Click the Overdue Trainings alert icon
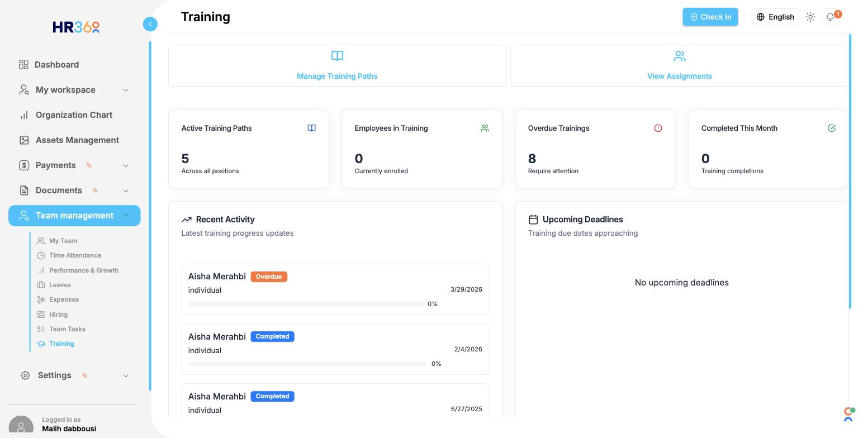The height and width of the screenshot is (438, 868). [x=658, y=128]
